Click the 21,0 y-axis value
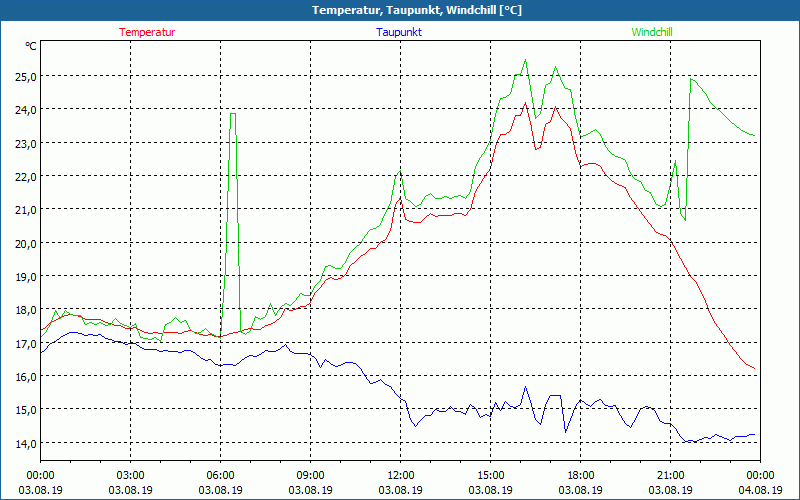 [25, 210]
